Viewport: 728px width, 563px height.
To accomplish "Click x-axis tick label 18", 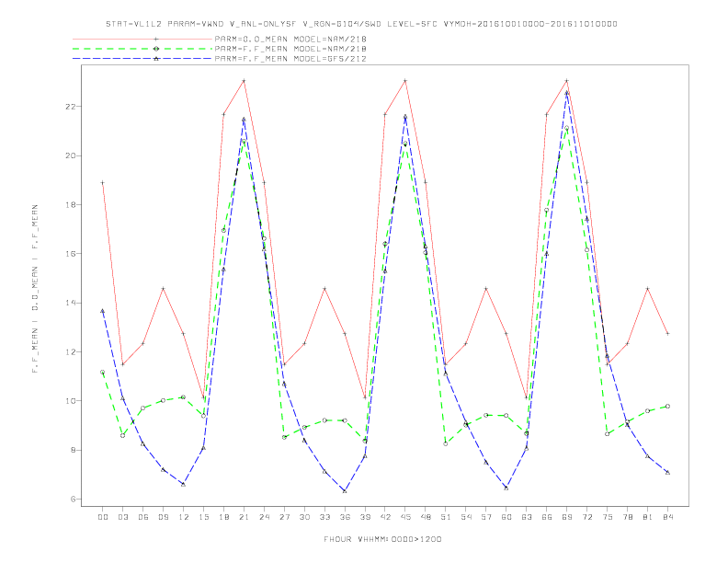I will click(x=223, y=517).
